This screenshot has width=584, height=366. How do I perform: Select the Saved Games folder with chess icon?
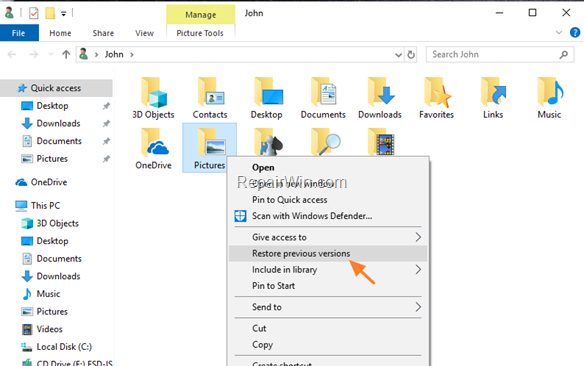(x=269, y=141)
